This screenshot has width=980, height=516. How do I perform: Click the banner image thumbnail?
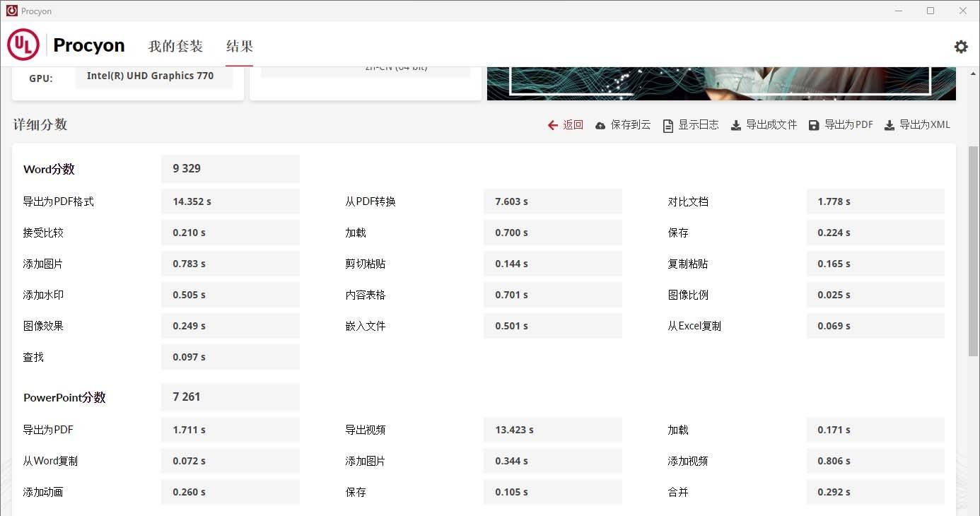721,83
